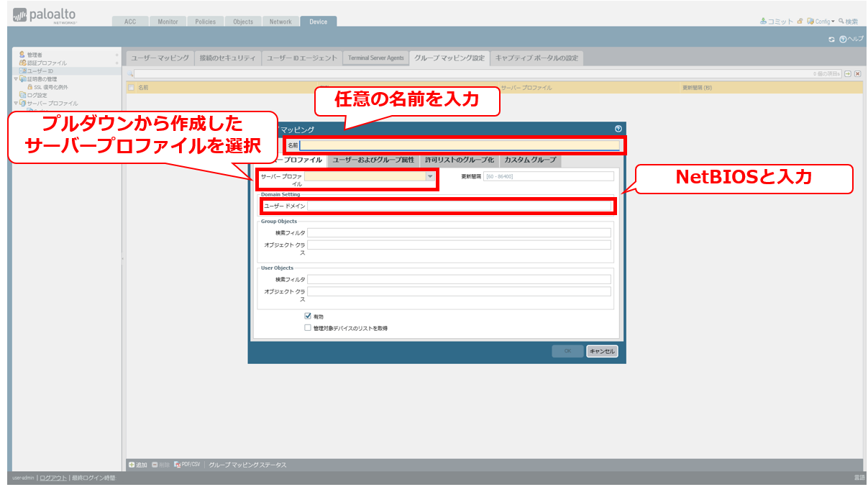Switch to the Policies tab
Image resolution: width=868 pixels, height=487 pixels.
pyautogui.click(x=205, y=22)
